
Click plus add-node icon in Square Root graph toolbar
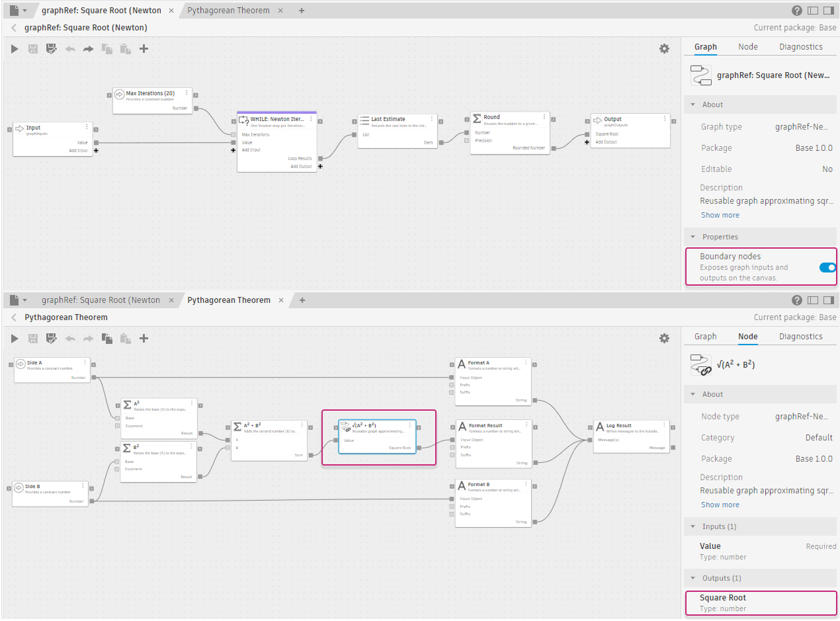click(x=144, y=49)
